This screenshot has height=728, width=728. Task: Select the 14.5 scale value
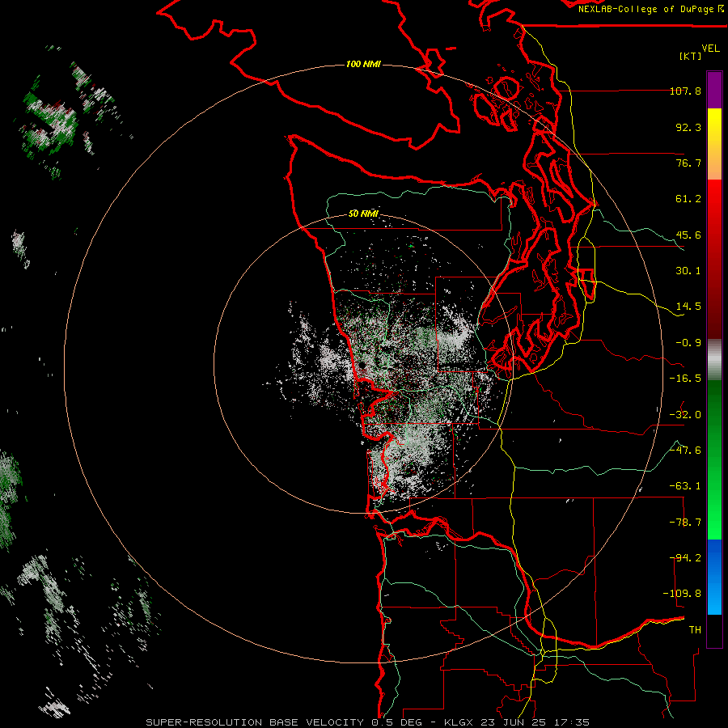tap(688, 307)
